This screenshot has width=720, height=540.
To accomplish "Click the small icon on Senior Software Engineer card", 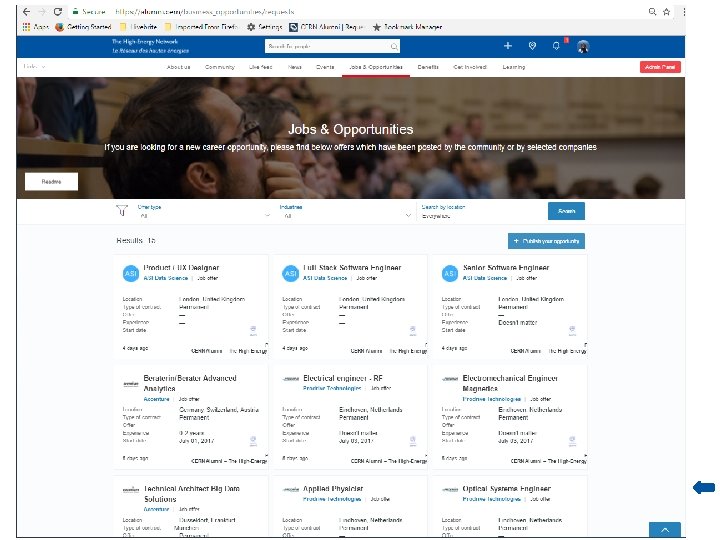I will pyautogui.click(x=572, y=330).
